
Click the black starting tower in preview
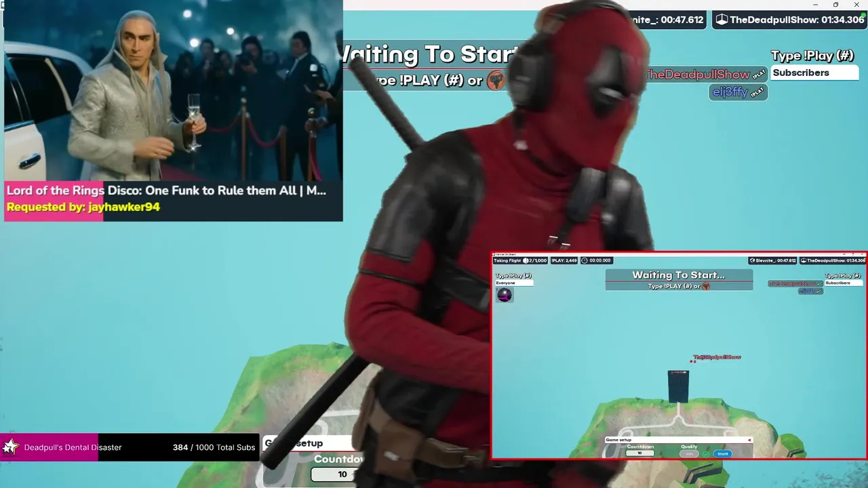coord(678,386)
